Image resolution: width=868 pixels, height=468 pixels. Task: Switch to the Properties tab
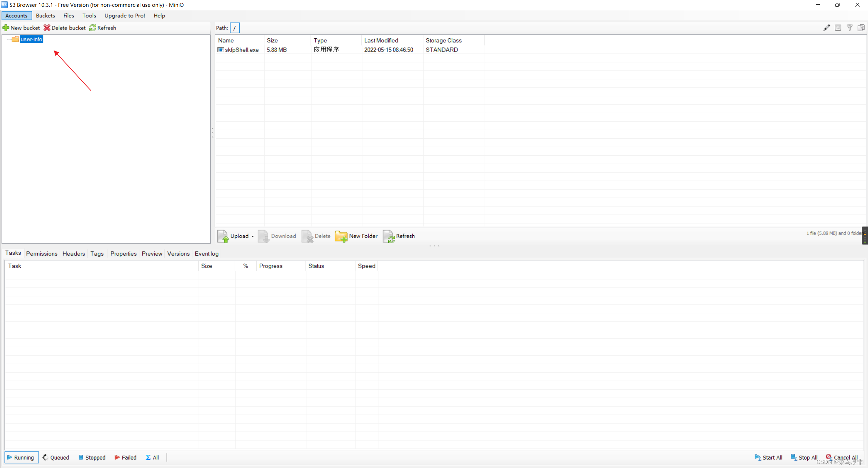(x=123, y=254)
